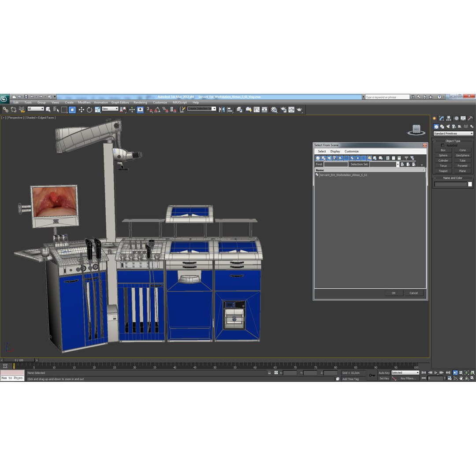
Task: Click the object color swatch
Action: (x=470, y=184)
